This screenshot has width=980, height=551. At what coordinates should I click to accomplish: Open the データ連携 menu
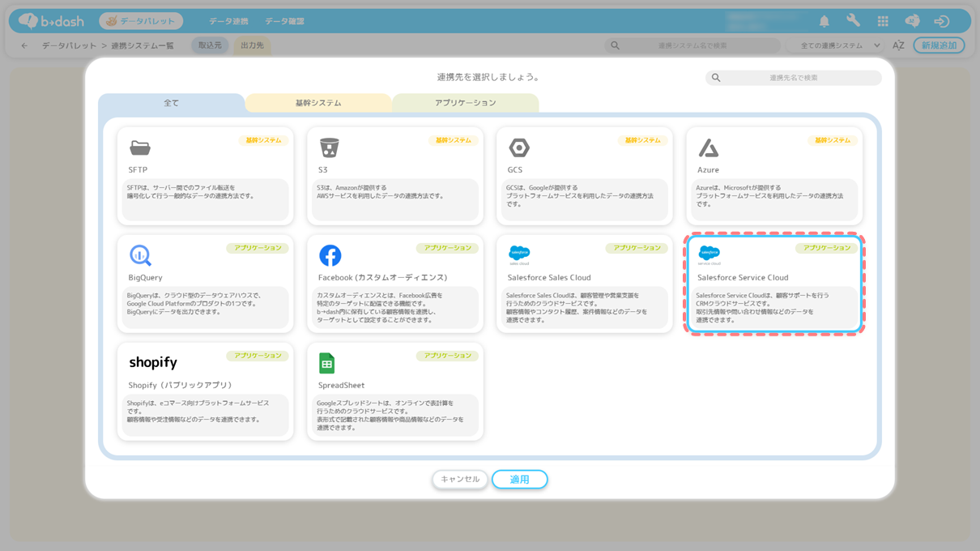228,21
